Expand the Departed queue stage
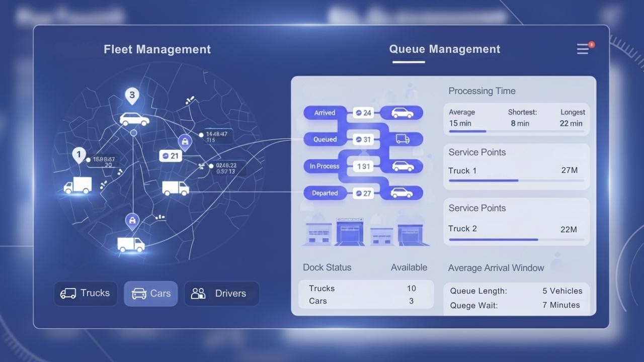 [324, 193]
